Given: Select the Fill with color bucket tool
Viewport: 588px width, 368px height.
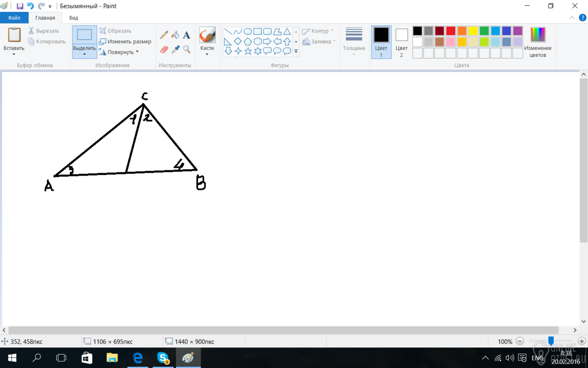Looking at the screenshot, I should coord(175,35).
